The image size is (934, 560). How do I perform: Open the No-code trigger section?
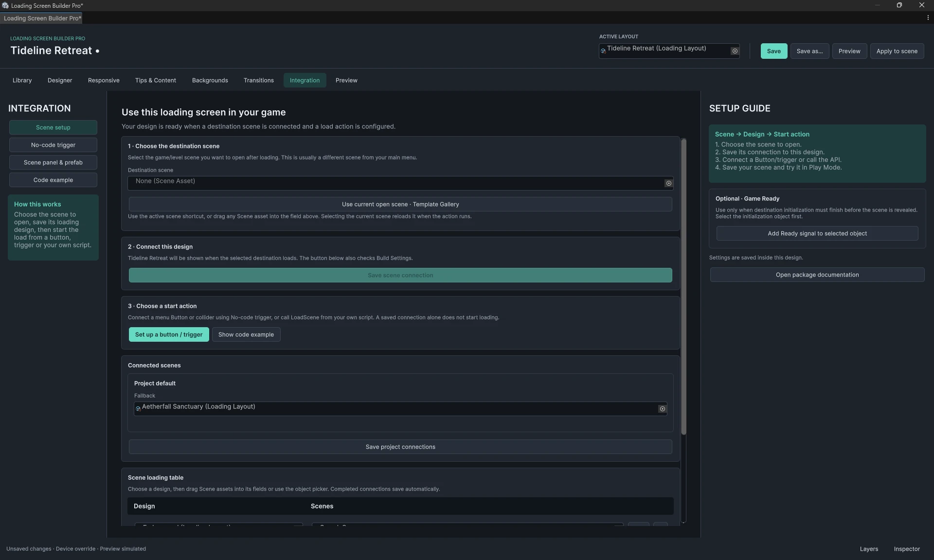(x=53, y=145)
